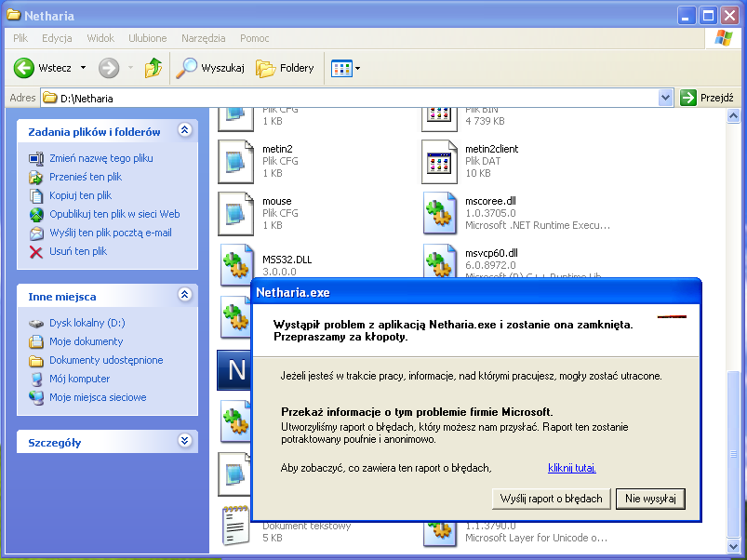This screenshot has width=747, height=560.
Task: Select the mscoree.dll file name
Action: (x=490, y=201)
